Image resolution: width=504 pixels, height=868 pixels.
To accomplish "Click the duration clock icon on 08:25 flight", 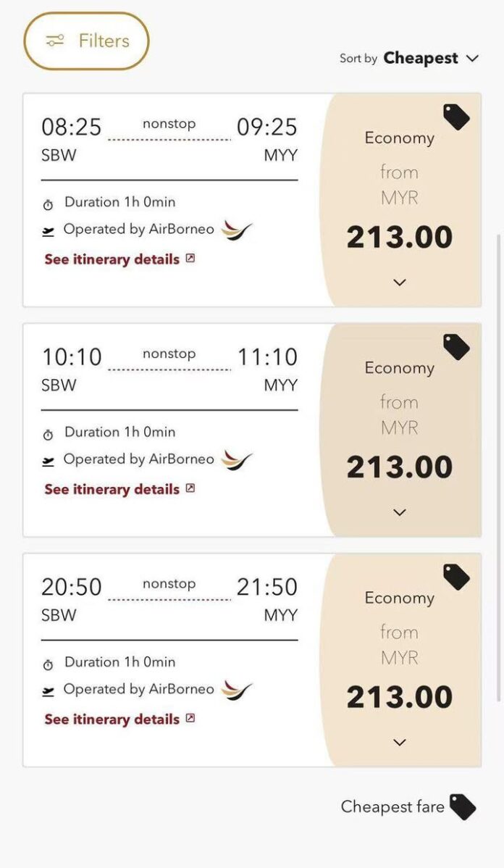I will pos(49,205).
